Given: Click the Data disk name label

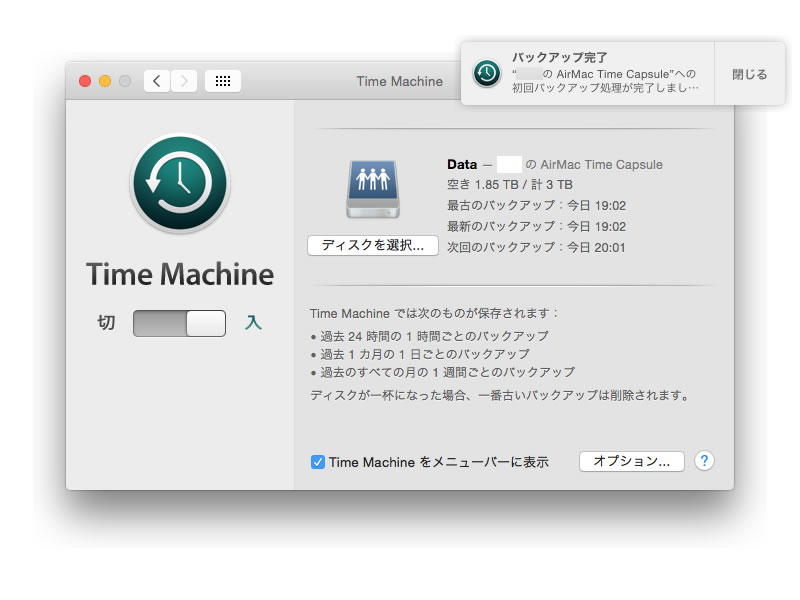Looking at the screenshot, I should coord(462,164).
